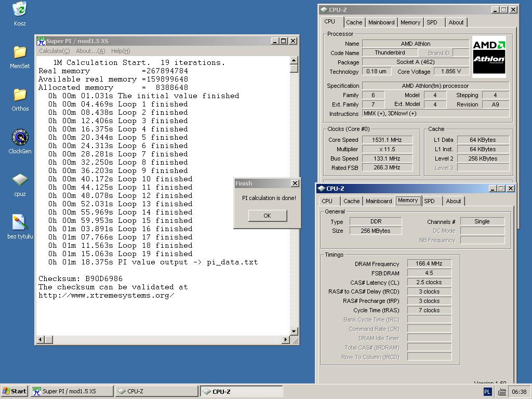Click Super PI horizontal scrollbar right arrow
532x399 pixels.
coord(286,339)
